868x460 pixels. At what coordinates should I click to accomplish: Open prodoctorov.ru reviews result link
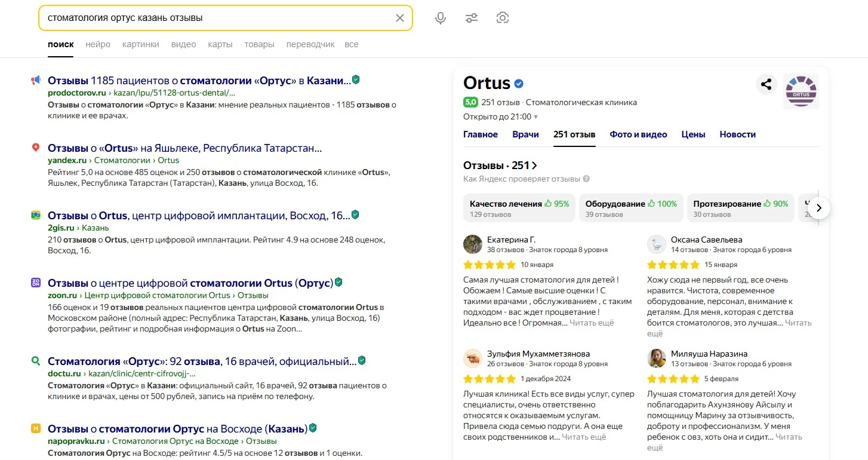pyautogui.click(x=199, y=81)
